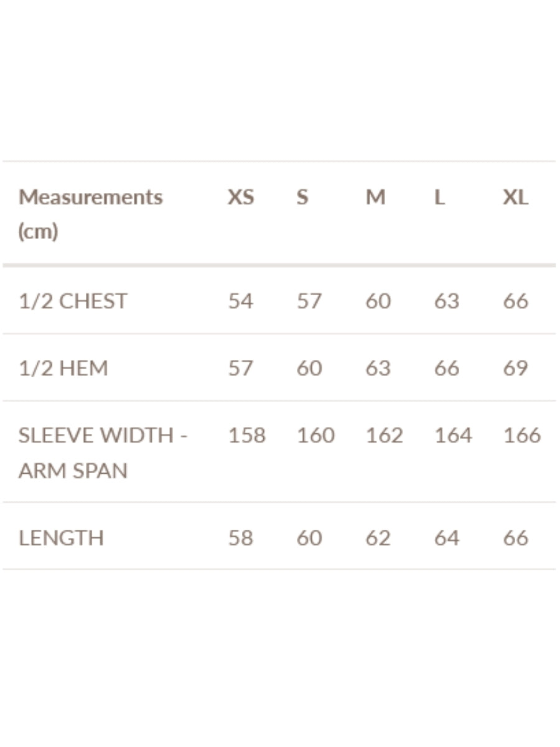Click arm span value 158 for XS

(x=247, y=435)
